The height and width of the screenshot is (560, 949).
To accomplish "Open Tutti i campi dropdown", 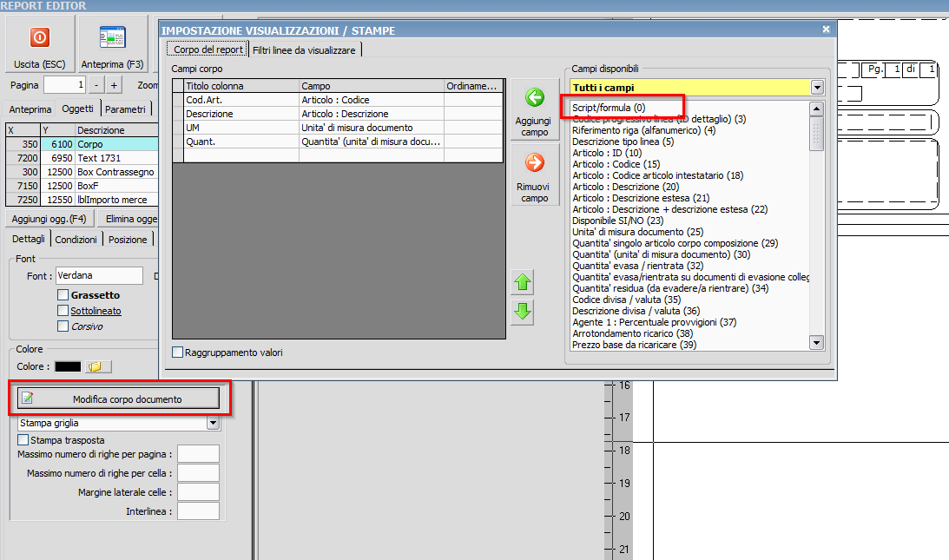I will (817, 88).
